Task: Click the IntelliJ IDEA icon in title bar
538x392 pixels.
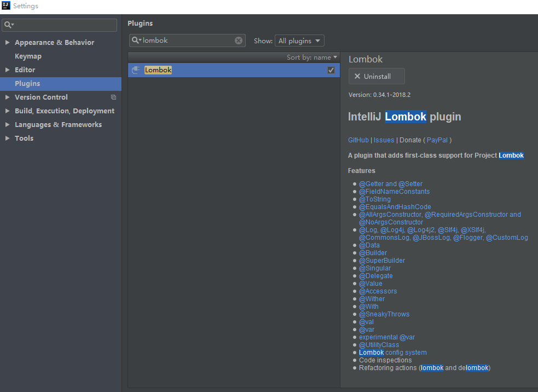Action: 6,5
